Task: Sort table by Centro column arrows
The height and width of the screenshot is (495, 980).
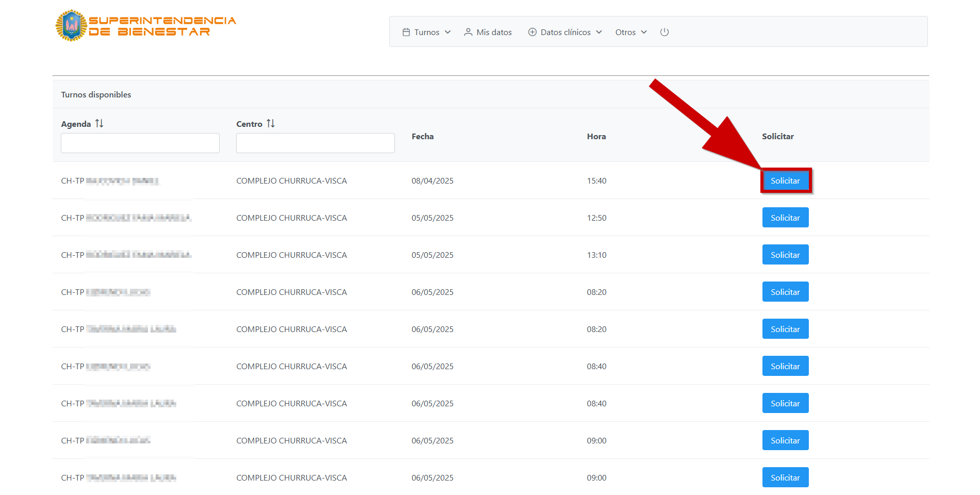Action: pos(271,124)
